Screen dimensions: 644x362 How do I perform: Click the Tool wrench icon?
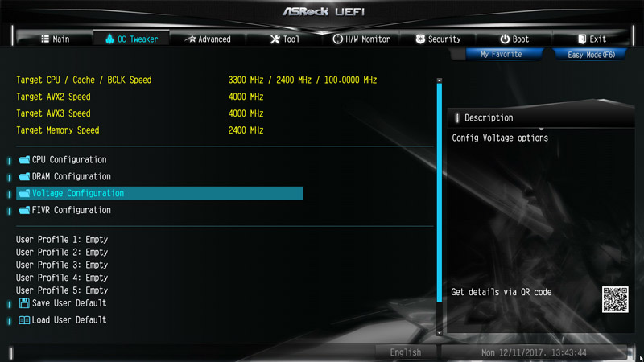point(275,39)
